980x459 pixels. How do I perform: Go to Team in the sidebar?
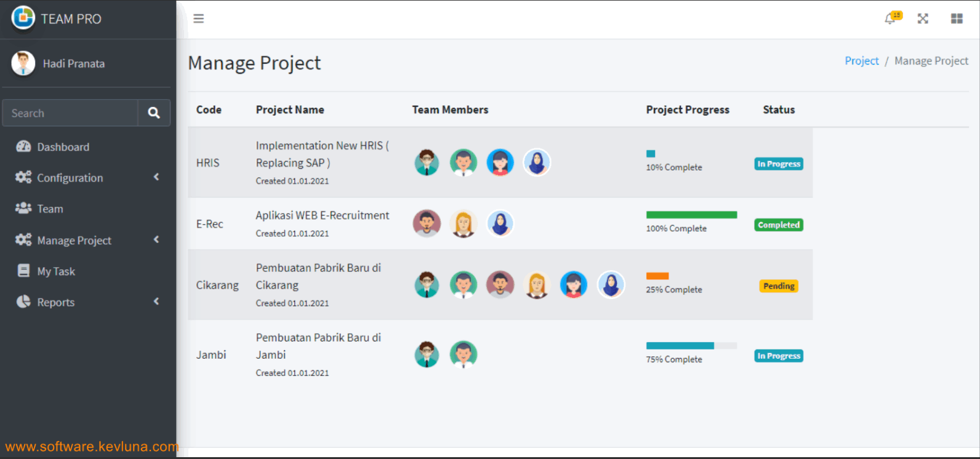[x=50, y=209]
